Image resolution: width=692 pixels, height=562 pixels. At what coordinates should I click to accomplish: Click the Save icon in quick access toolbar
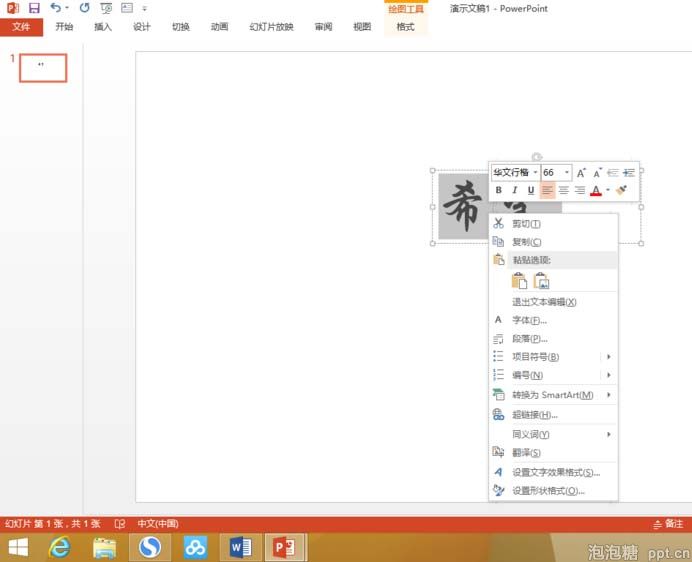(34, 8)
